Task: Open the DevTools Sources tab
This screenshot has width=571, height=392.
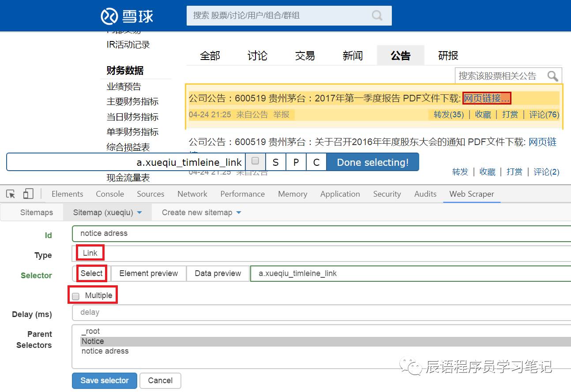Action: click(150, 194)
